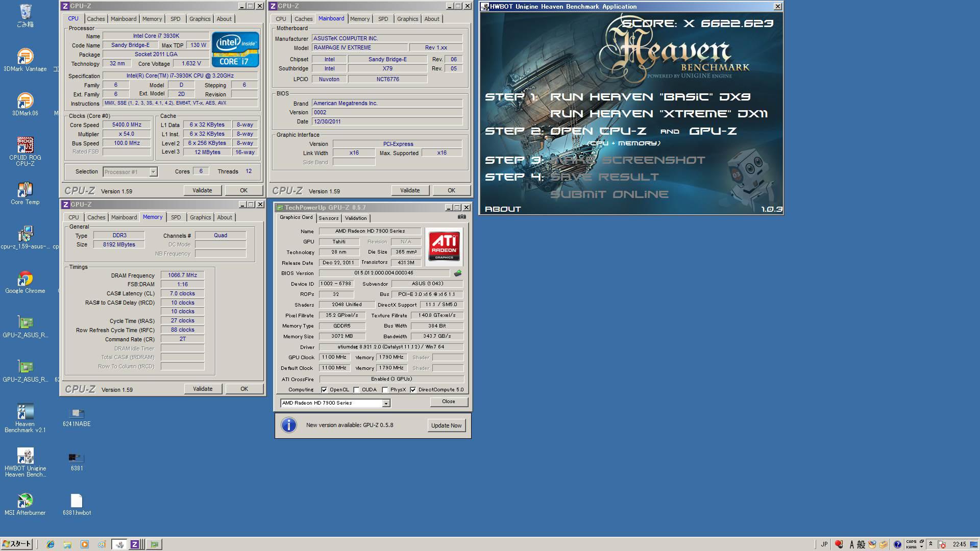The width and height of the screenshot is (980, 551).
Task: Click the Close button in GPU-Z
Action: click(449, 402)
